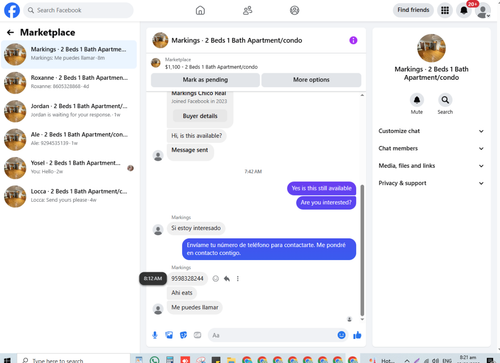
Task: Click the 'Are you interested?' message
Action: [x=326, y=202]
